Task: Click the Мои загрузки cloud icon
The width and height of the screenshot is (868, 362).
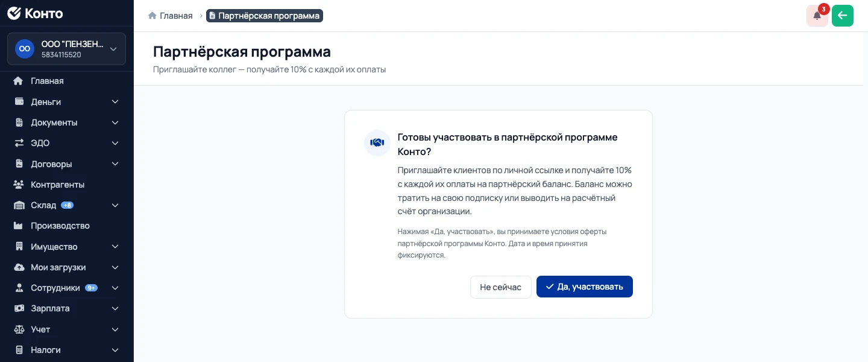Action: coord(19,267)
